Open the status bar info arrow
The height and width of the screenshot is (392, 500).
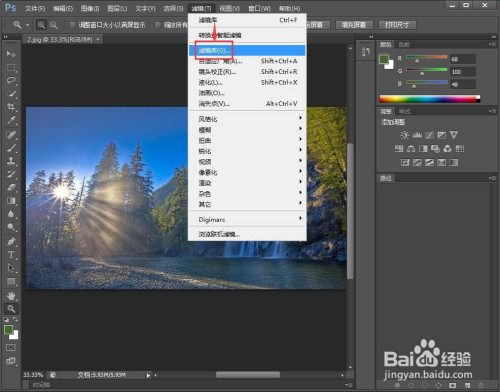pos(148,375)
